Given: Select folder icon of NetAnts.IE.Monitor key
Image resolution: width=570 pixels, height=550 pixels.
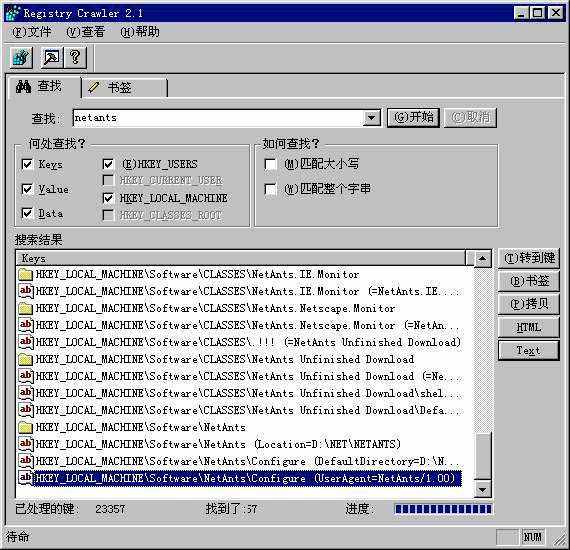Looking at the screenshot, I should tap(25, 274).
